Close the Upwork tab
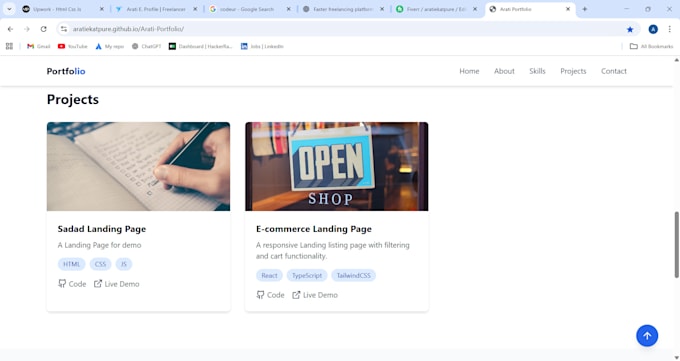Screen dimensions: 680x361 [x=101, y=9]
